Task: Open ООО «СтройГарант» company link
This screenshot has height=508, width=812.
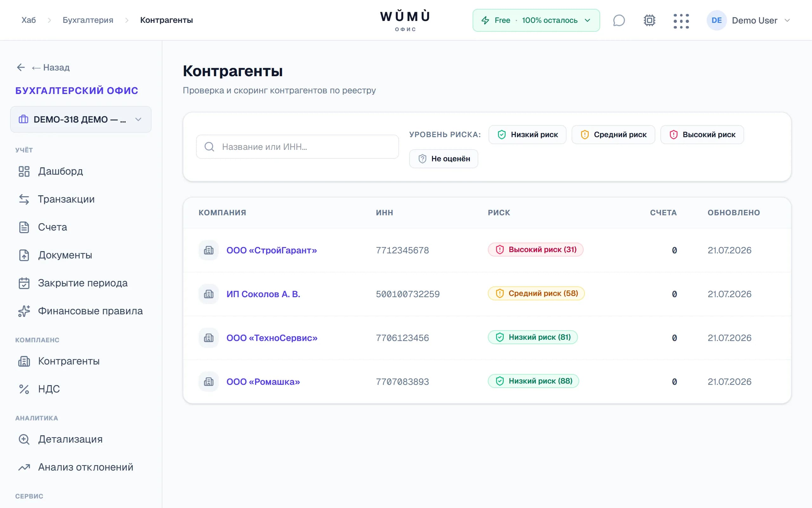Action: pyautogui.click(x=272, y=250)
